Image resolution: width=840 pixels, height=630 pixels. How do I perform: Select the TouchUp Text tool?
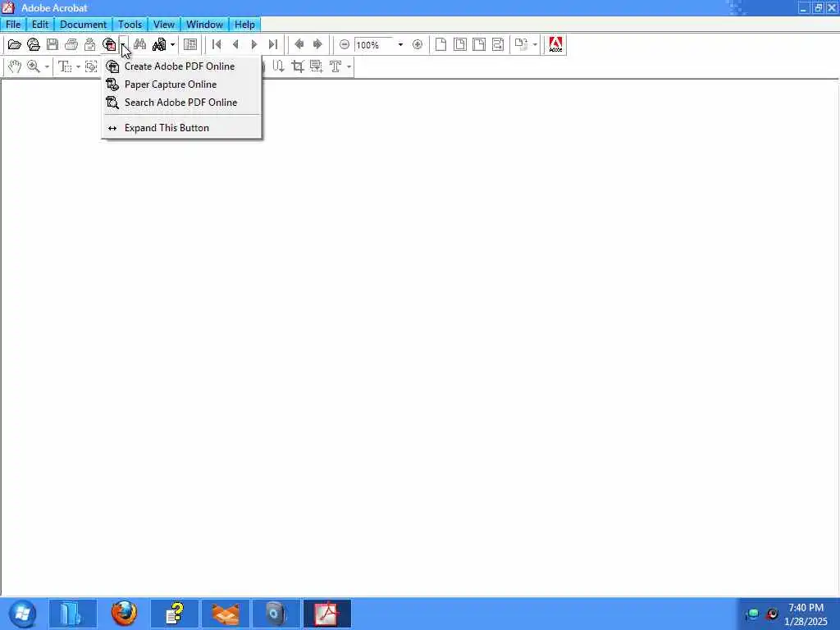(x=336, y=67)
